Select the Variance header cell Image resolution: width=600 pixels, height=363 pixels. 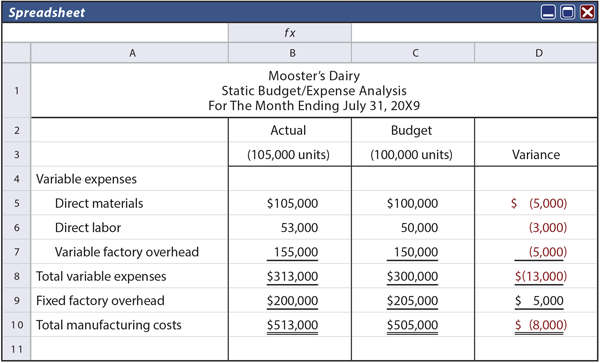point(536,155)
